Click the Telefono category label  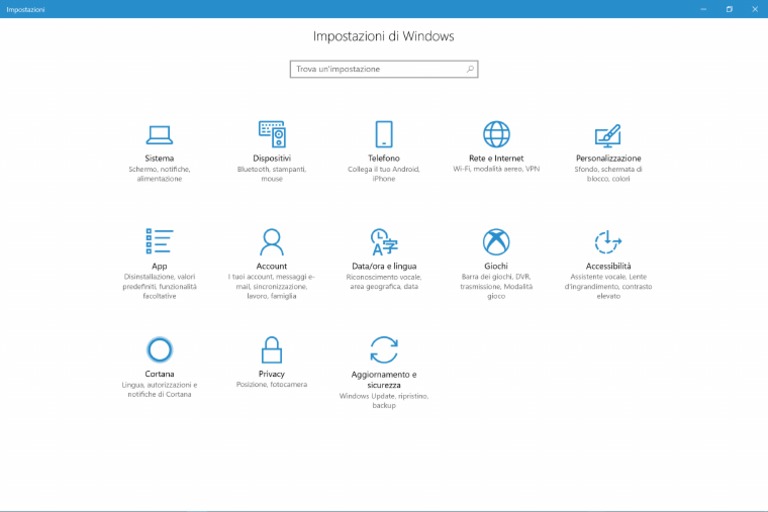coord(384,158)
